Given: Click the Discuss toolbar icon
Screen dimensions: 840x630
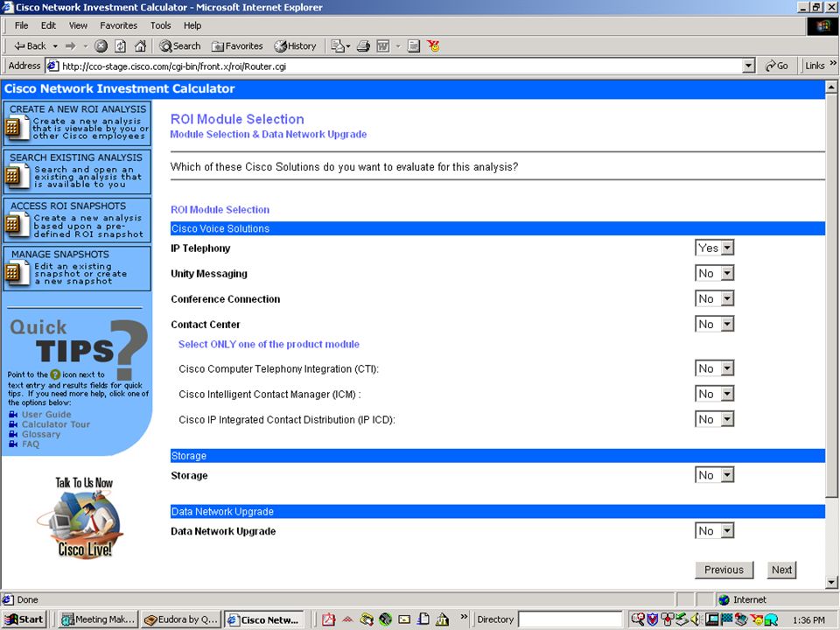Looking at the screenshot, I should [x=414, y=46].
